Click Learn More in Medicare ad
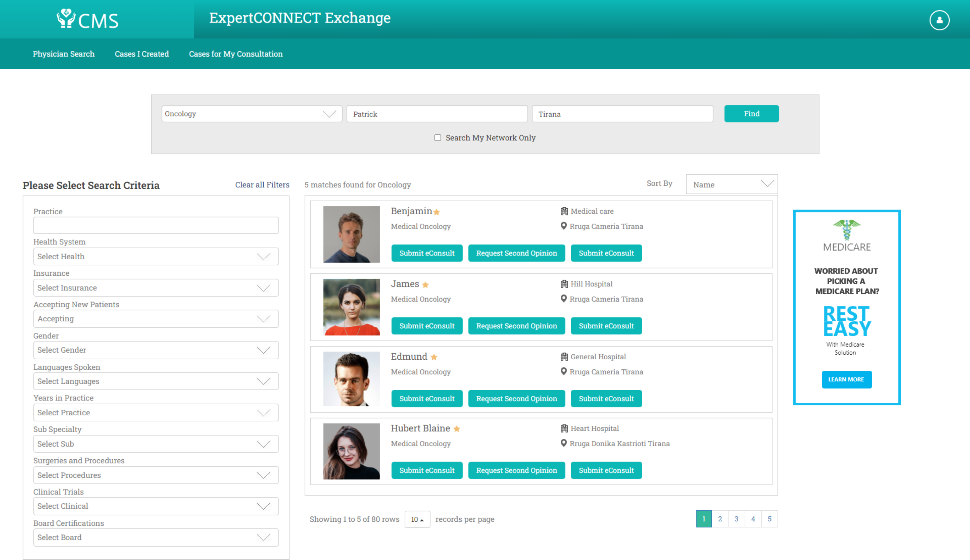This screenshot has height=560, width=970. 847,380
